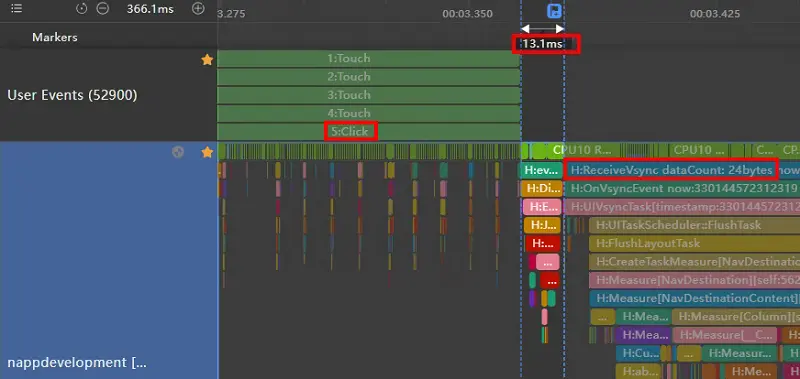Select the first CPU10 R... slice
Viewport: 800px width, 379px height.
[x=583, y=150]
